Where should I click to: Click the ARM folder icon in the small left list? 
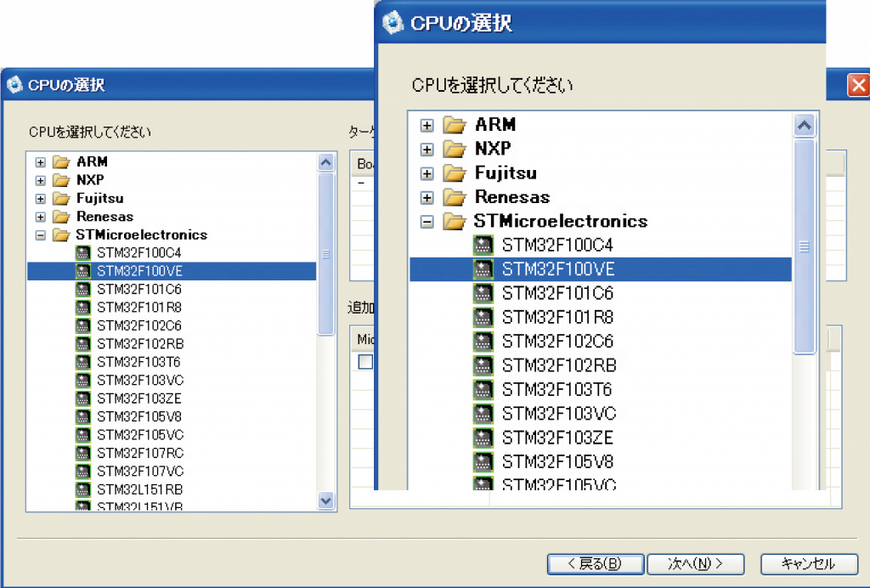61,162
